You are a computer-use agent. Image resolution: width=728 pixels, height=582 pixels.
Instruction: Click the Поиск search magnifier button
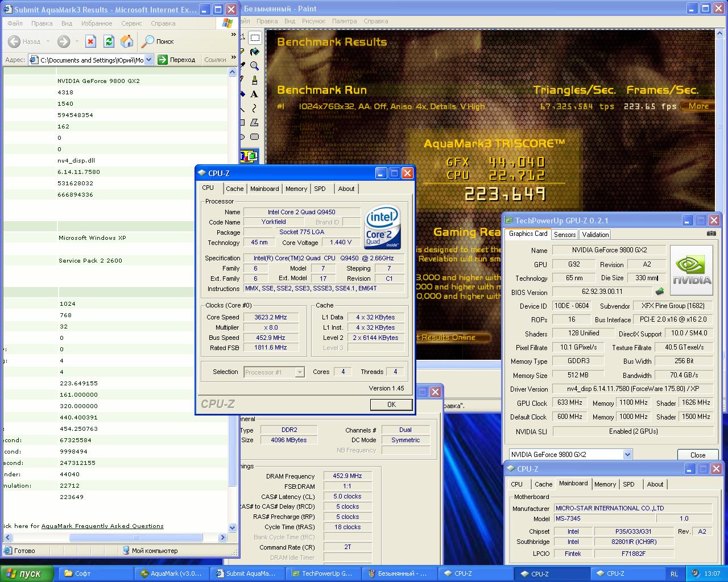click(x=158, y=41)
